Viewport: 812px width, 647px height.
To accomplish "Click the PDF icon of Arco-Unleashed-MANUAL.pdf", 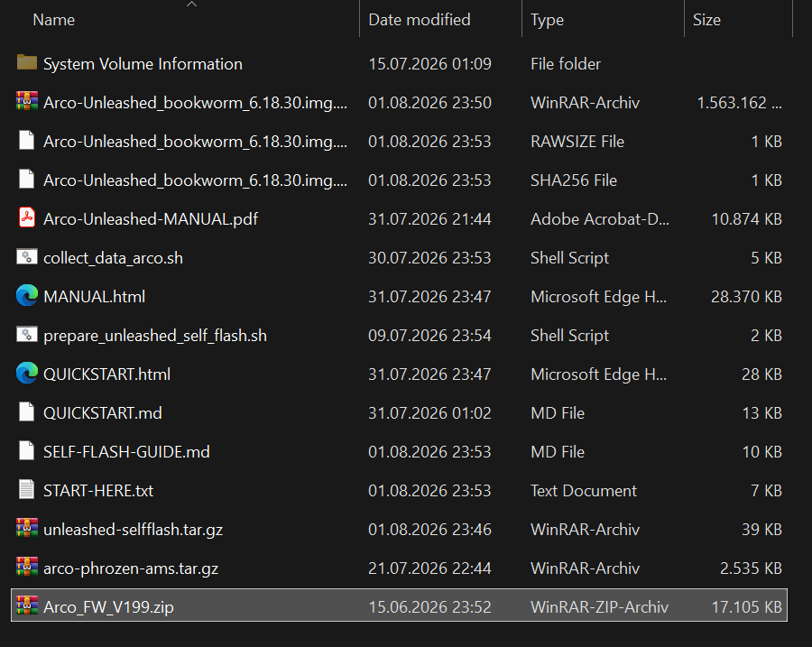I will (27, 217).
